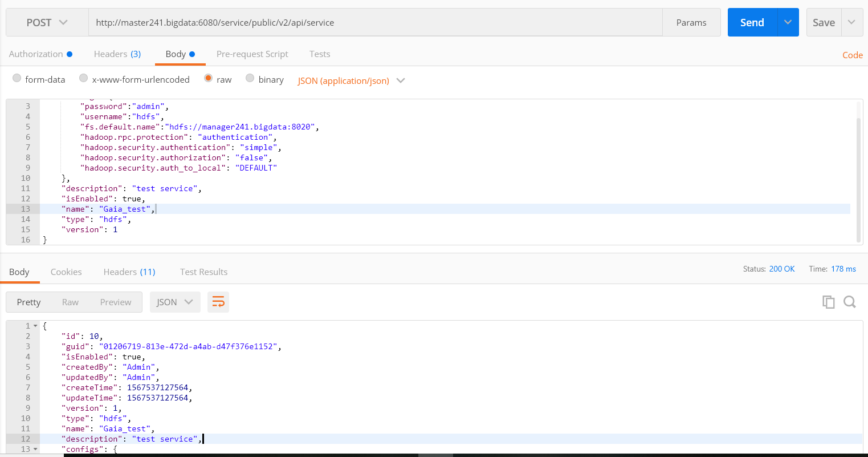Open search within the response body
Viewport: 868px width, 457px height.
tap(850, 302)
